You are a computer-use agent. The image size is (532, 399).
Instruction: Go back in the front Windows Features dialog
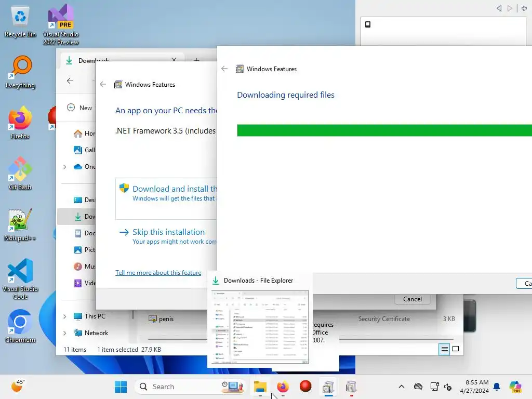[x=224, y=69]
